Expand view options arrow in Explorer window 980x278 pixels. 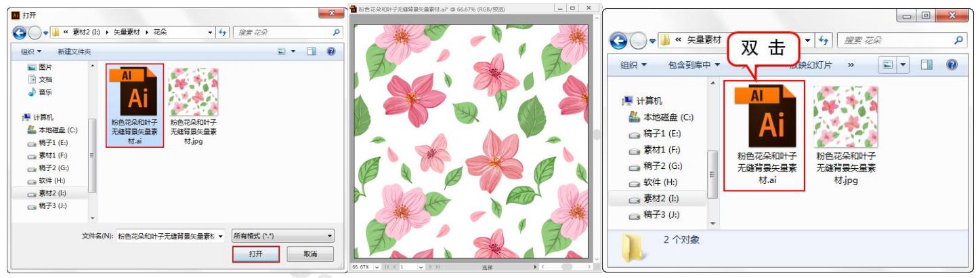coord(901,64)
